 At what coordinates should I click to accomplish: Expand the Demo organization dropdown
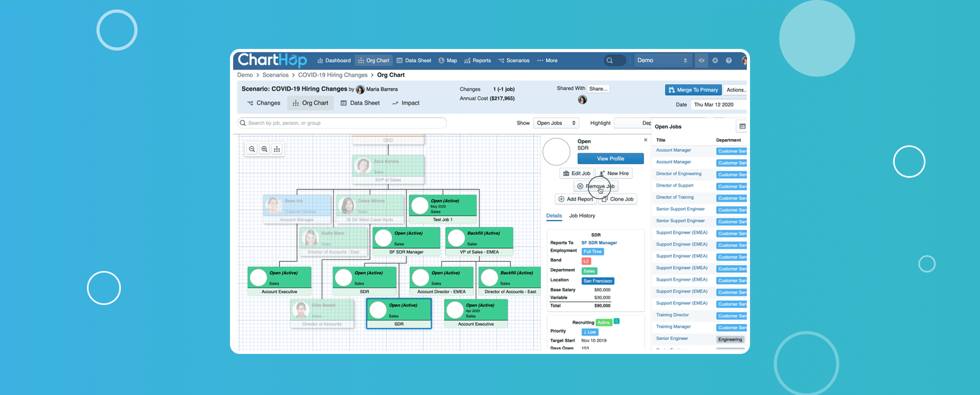click(662, 61)
